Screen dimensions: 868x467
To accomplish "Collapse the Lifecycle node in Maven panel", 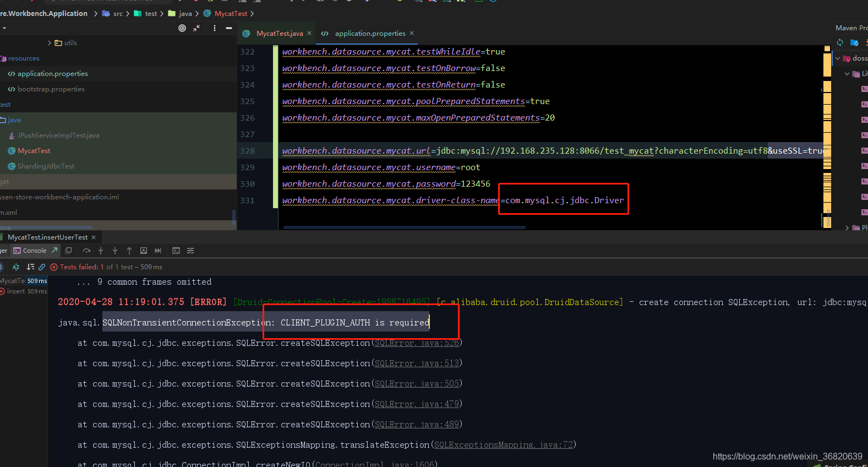I will click(x=847, y=74).
